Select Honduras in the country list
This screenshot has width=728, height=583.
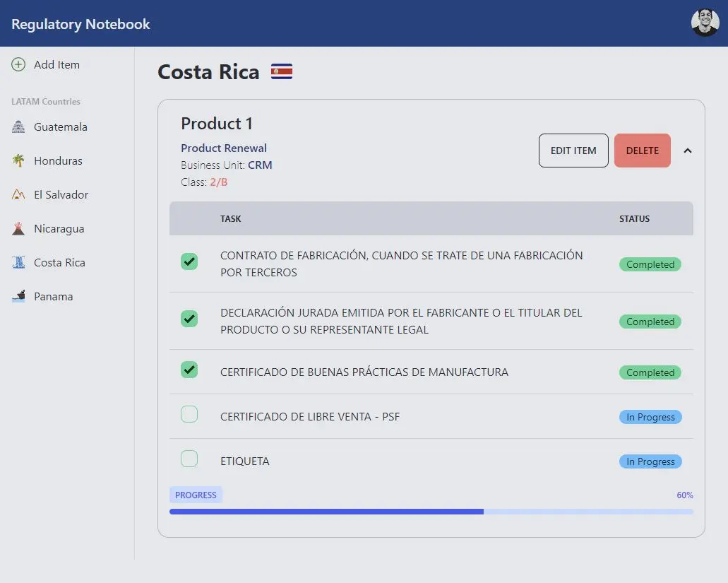58,161
